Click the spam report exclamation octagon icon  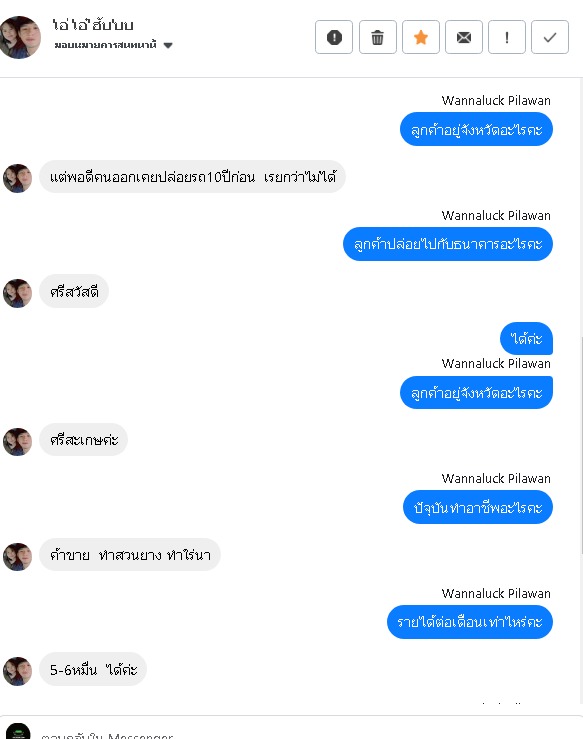click(334, 37)
